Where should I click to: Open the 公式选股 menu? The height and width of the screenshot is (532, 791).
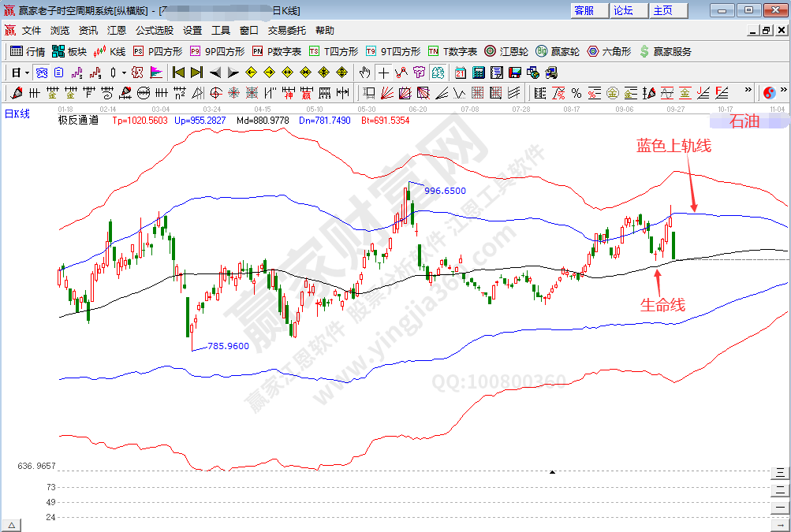point(155,31)
